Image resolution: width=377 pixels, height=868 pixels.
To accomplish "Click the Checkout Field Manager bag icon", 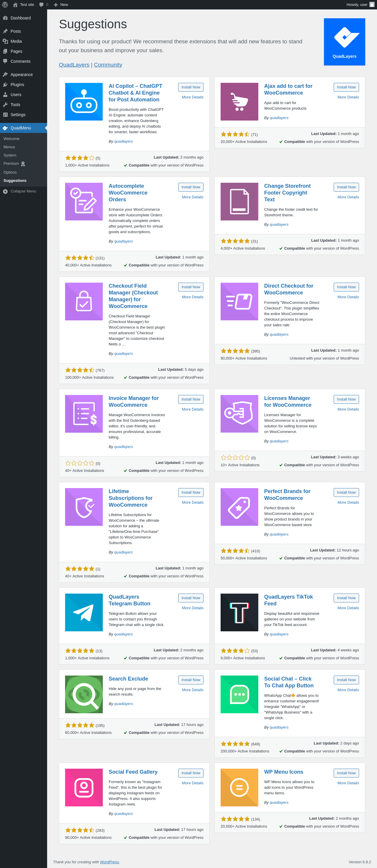I will click(x=84, y=302).
